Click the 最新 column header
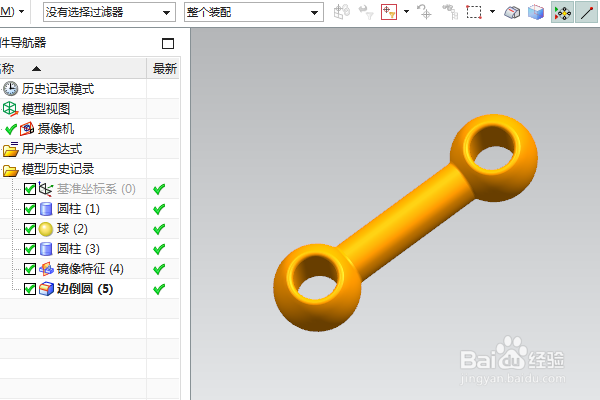The image size is (600, 400). point(165,69)
